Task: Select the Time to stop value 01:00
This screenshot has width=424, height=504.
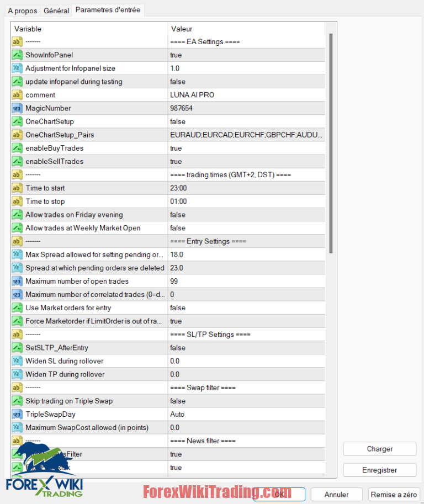Action: point(247,201)
